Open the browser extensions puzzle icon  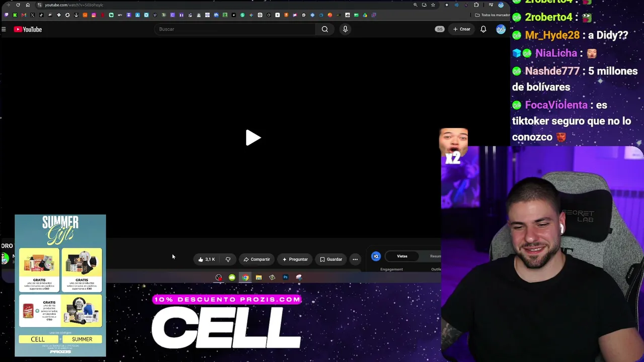476,5
